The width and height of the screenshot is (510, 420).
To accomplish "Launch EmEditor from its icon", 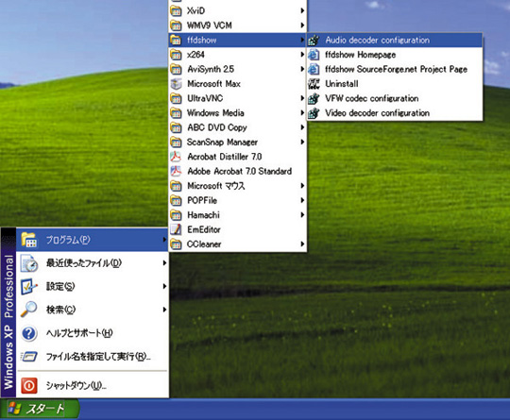I will point(176,229).
